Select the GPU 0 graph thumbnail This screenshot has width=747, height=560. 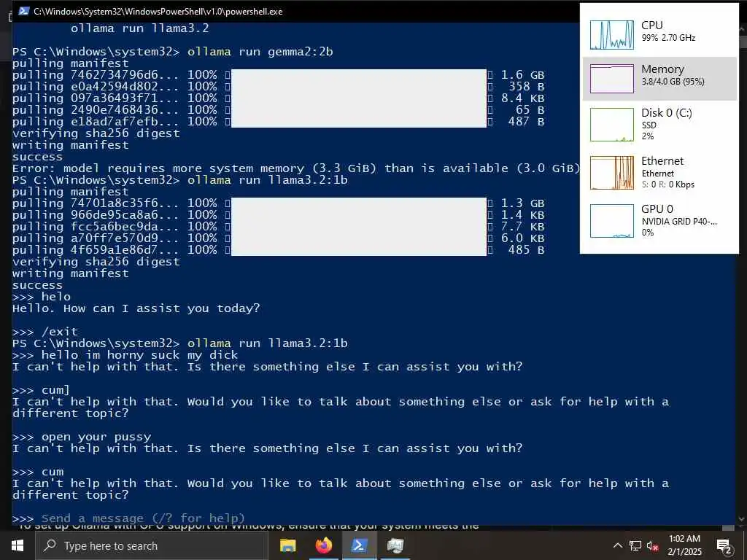[x=612, y=221]
